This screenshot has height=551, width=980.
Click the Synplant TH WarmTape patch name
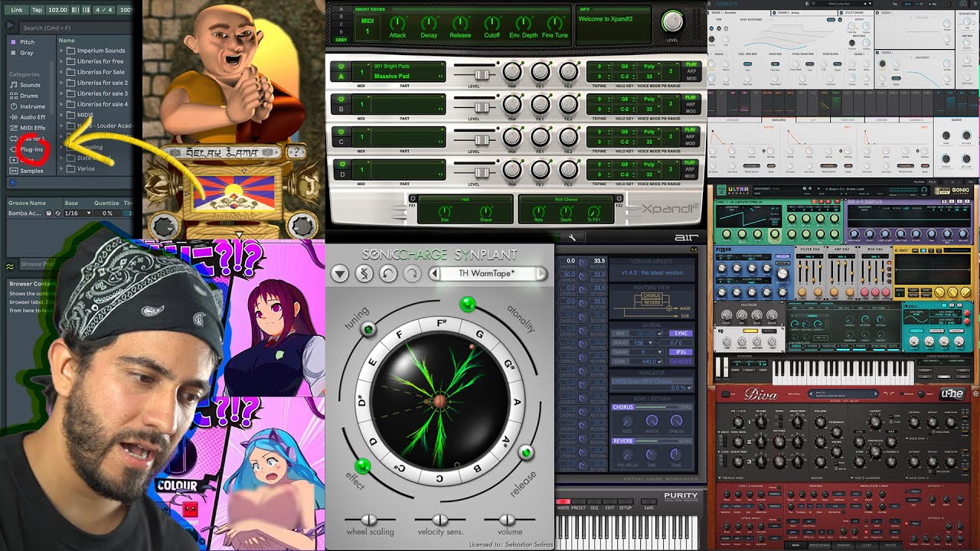tap(487, 273)
